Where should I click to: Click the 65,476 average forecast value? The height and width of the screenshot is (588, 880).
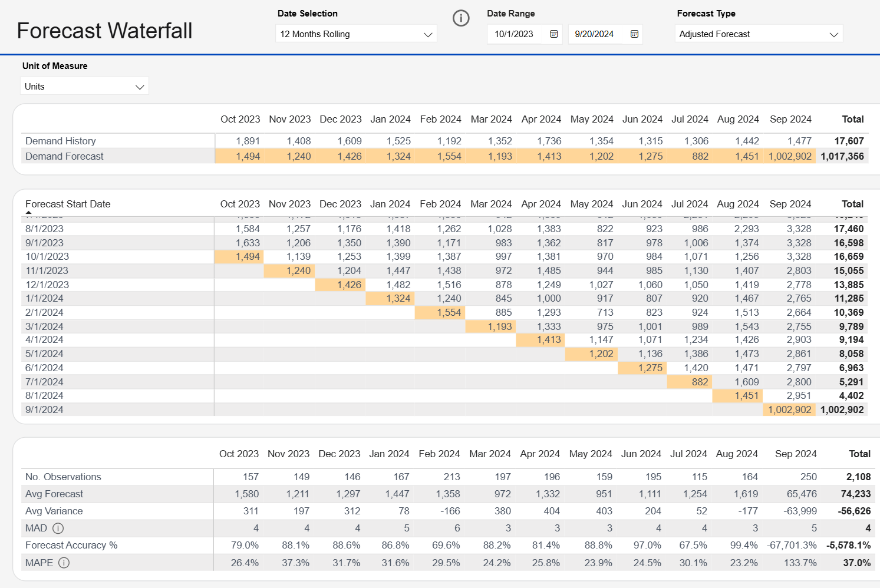click(802, 494)
